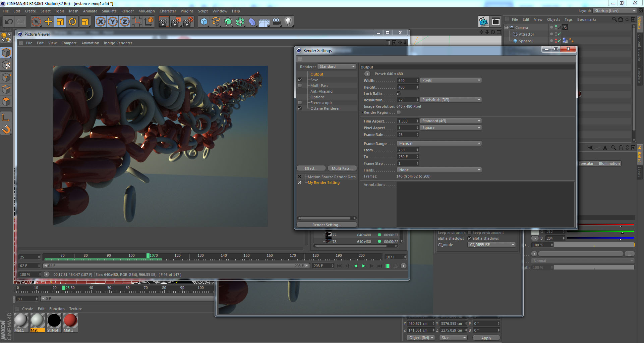644x343 pixels.
Task: Open the MoGraph menu
Action: click(147, 11)
